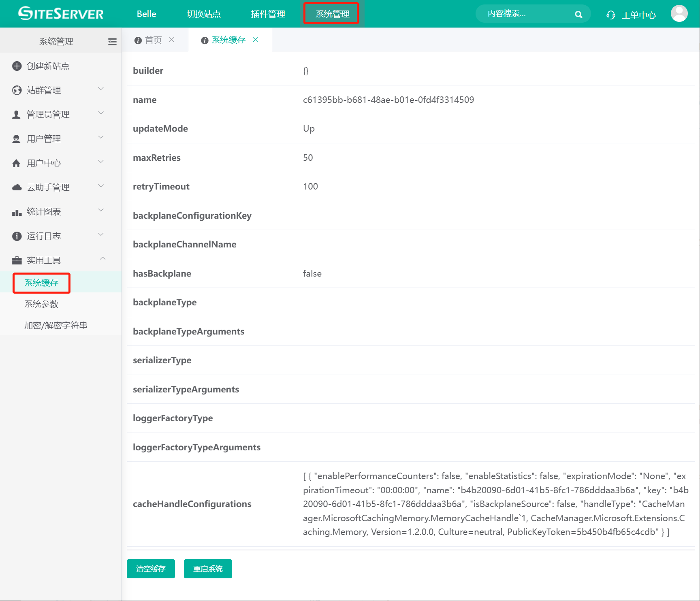
Task: Switch to the 首页 tab
Action: [153, 40]
